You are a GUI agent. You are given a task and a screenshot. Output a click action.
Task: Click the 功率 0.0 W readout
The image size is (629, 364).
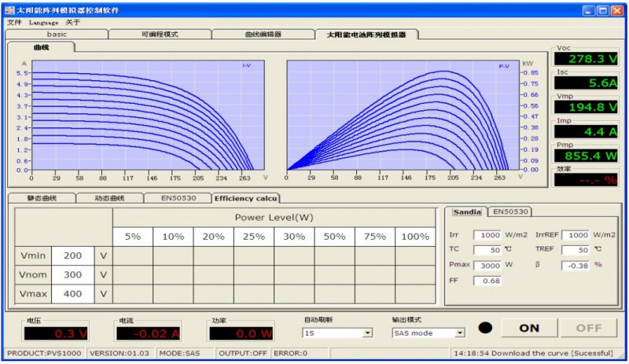pos(241,333)
